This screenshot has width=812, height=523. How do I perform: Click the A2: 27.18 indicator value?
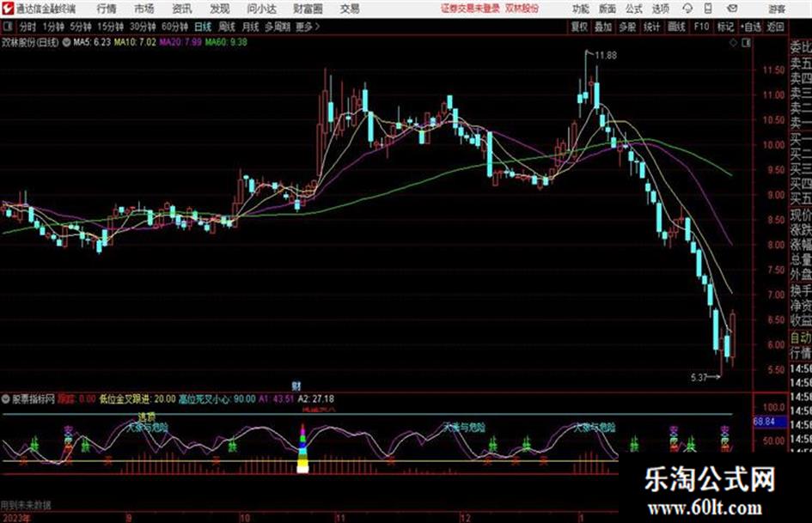[316, 399]
